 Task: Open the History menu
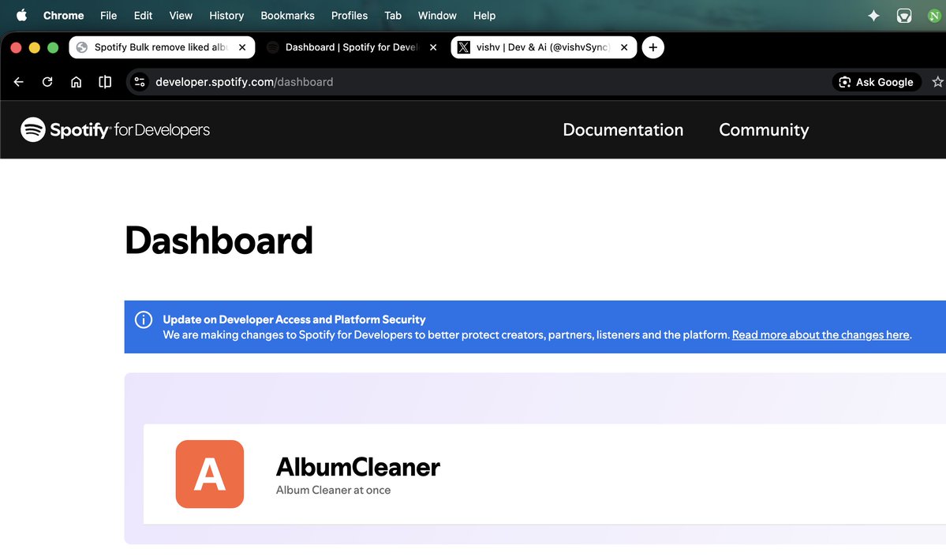pos(226,15)
